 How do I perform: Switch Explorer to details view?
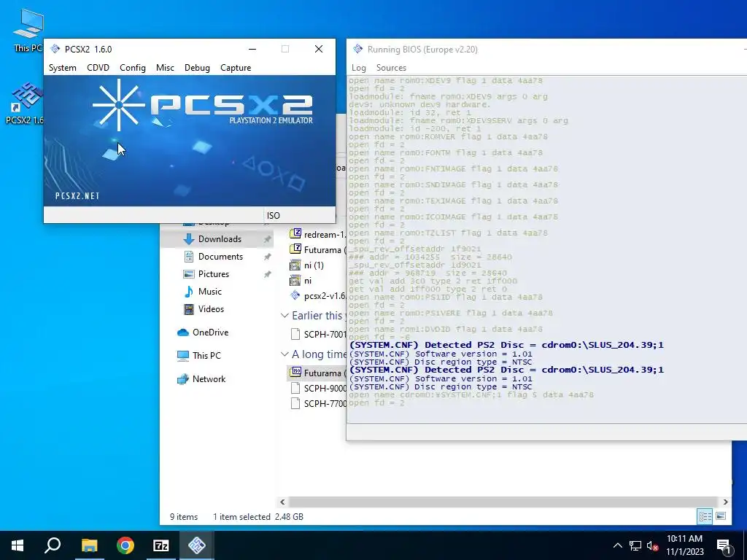(x=705, y=516)
